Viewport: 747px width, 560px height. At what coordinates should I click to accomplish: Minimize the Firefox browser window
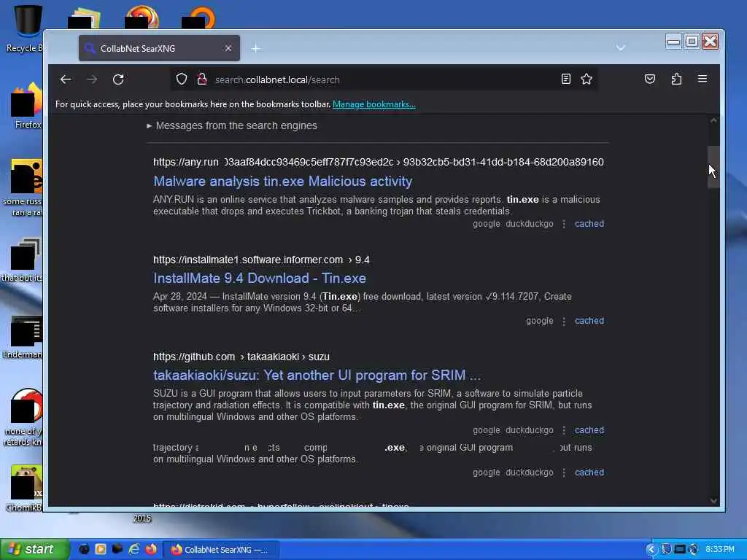coord(673,42)
